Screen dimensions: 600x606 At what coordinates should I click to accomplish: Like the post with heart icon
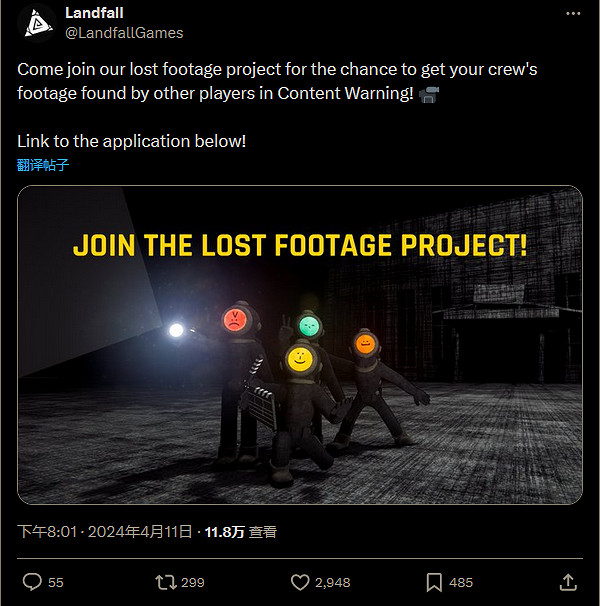point(299,581)
